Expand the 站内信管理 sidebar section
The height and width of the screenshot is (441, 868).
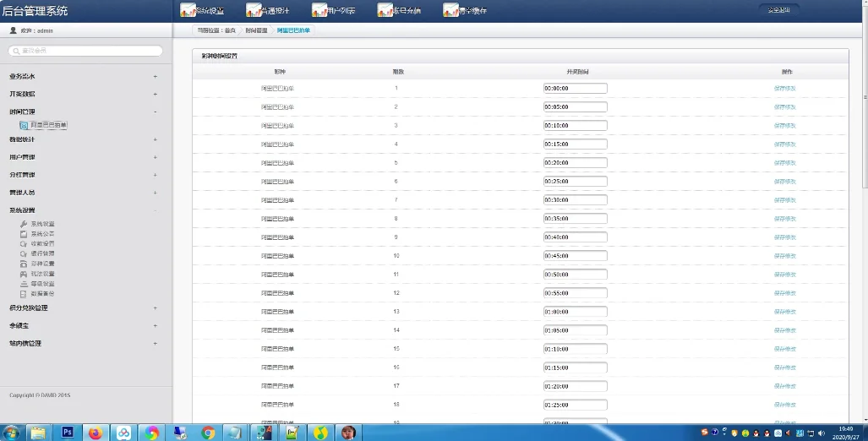coord(155,343)
